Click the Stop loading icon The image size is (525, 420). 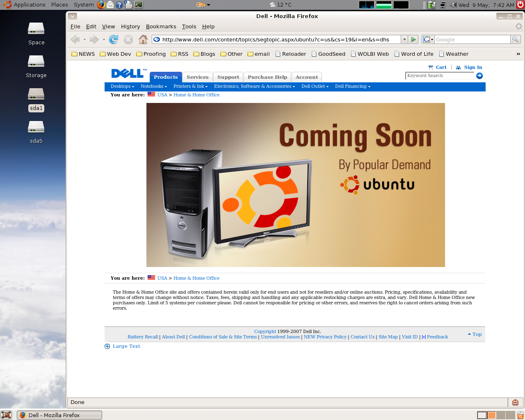tap(128, 39)
